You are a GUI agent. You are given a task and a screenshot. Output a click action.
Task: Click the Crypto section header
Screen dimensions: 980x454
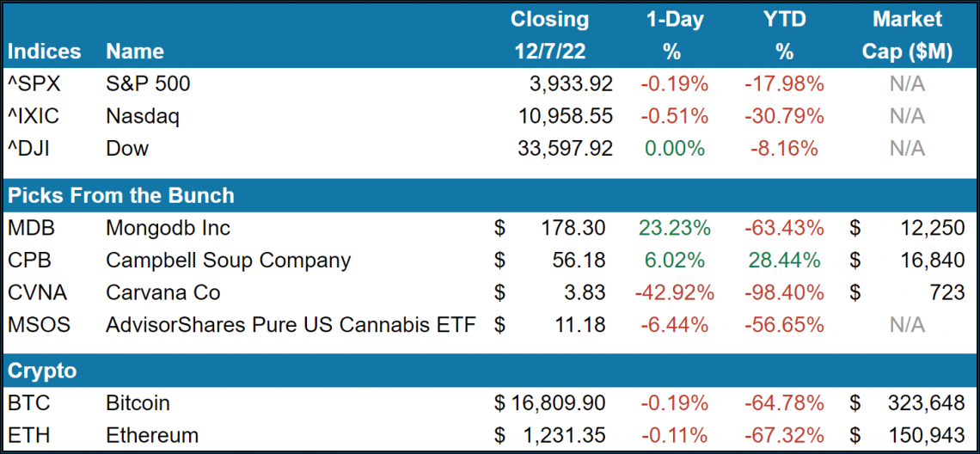coord(42,371)
